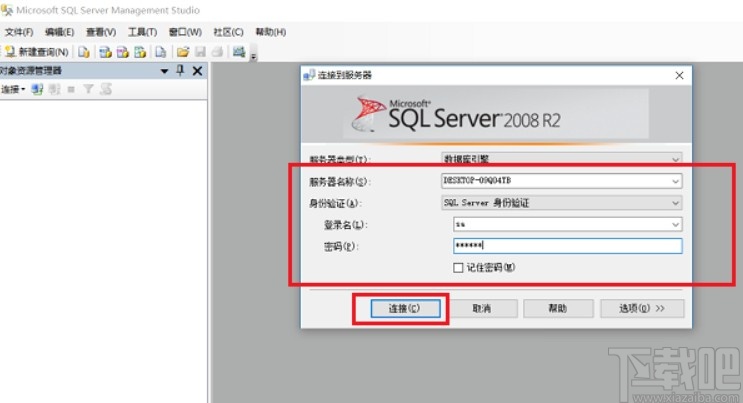Click the Activity Monitor icon in toolbar

click(239, 51)
